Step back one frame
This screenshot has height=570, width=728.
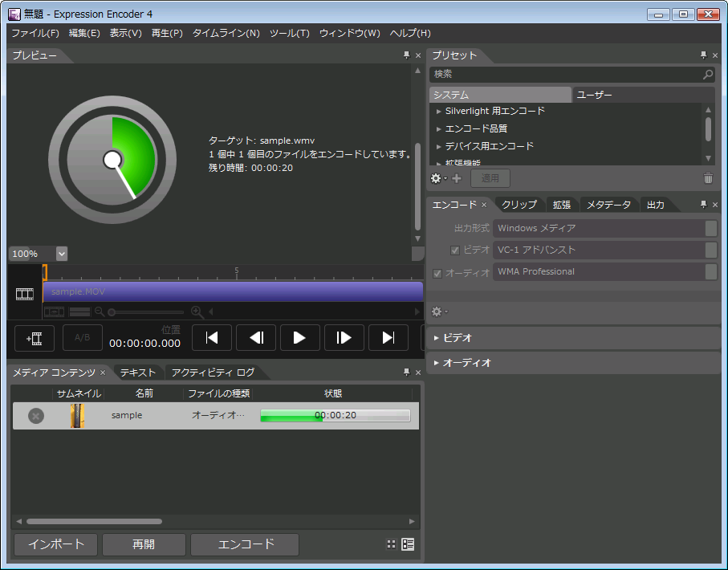[256, 338]
